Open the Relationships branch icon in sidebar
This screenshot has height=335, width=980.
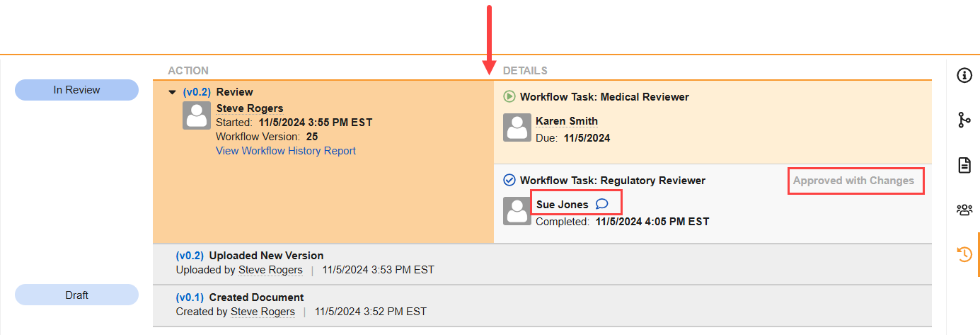[x=964, y=120]
